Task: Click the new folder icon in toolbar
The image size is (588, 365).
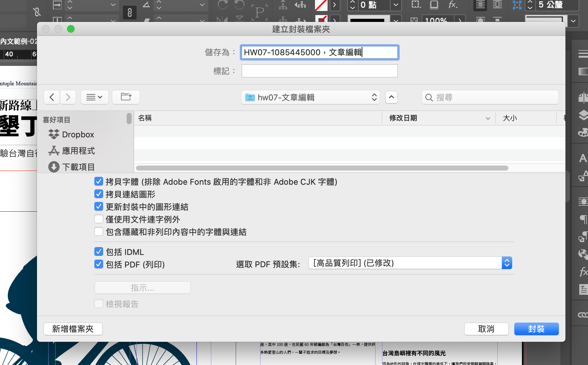Action: click(x=126, y=97)
